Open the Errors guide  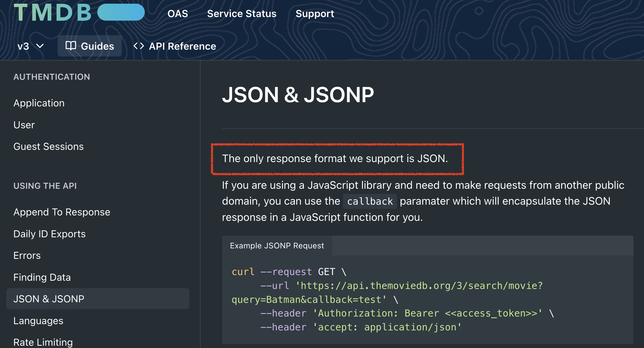[x=27, y=255]
